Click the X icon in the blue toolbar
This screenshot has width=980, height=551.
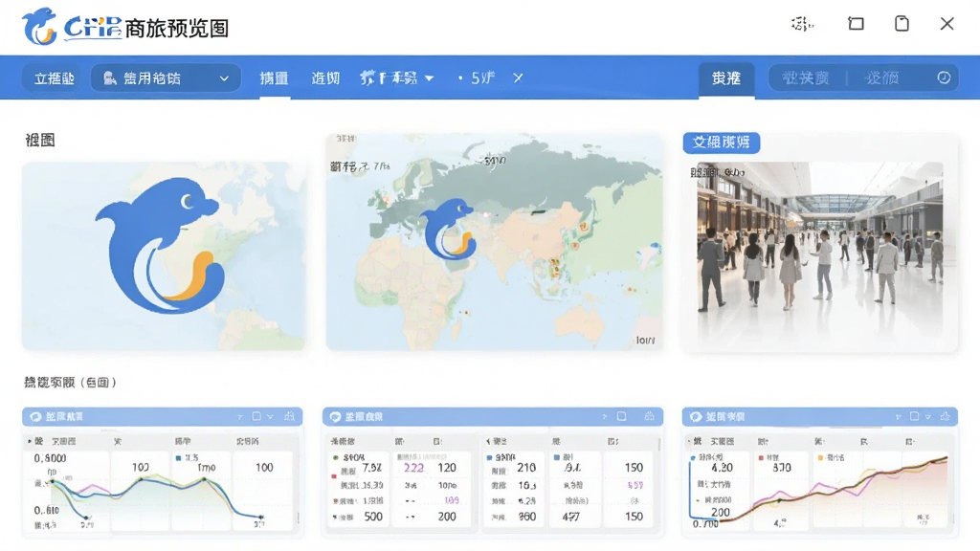pyautogui.click(x=518, y=78)
